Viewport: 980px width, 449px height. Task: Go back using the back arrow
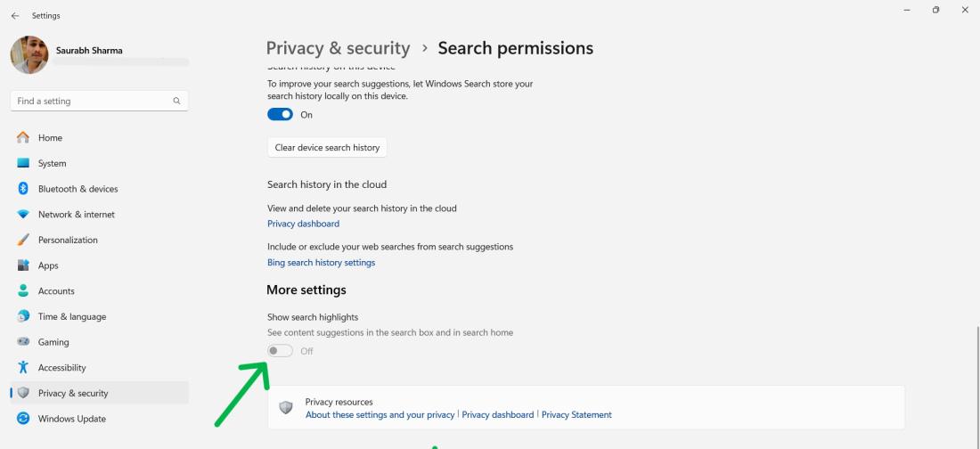15,16
